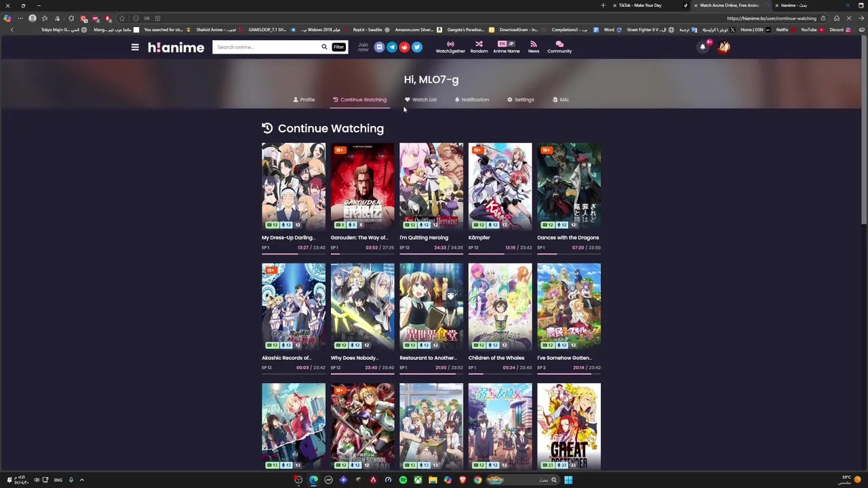Viewport: 868px width, 488px height.
Task: Open the Profile tab
Action: pos(304,100)
